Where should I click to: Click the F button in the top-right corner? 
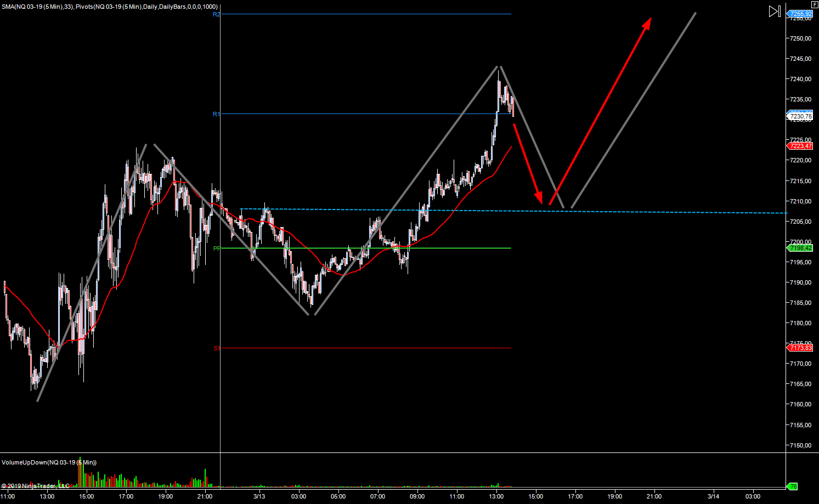(814, 4)
